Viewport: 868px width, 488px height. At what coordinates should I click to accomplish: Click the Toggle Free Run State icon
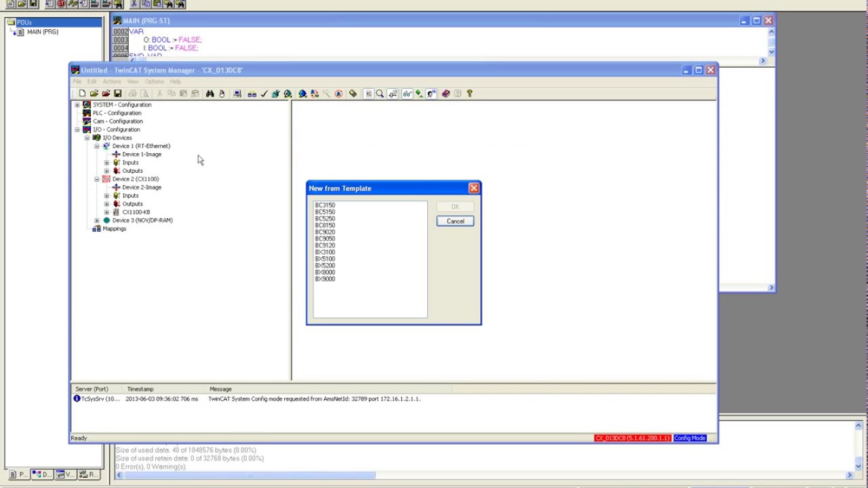point(338,94)
